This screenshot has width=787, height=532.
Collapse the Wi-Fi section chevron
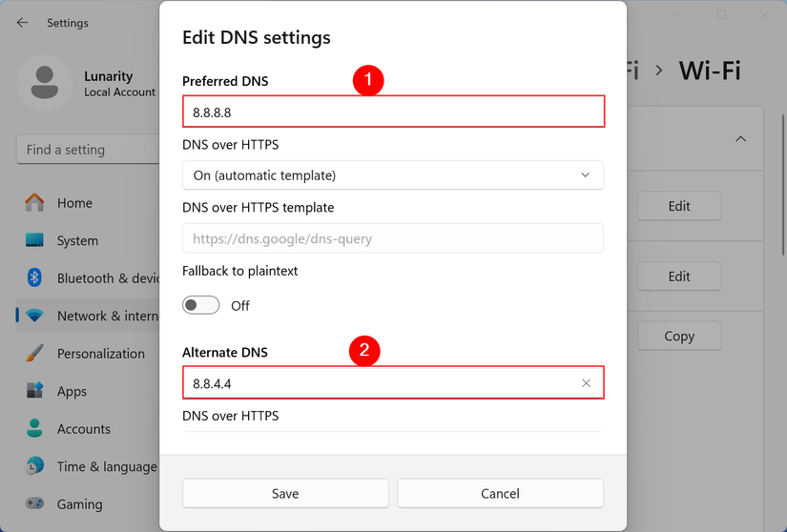tap(740, 139)
